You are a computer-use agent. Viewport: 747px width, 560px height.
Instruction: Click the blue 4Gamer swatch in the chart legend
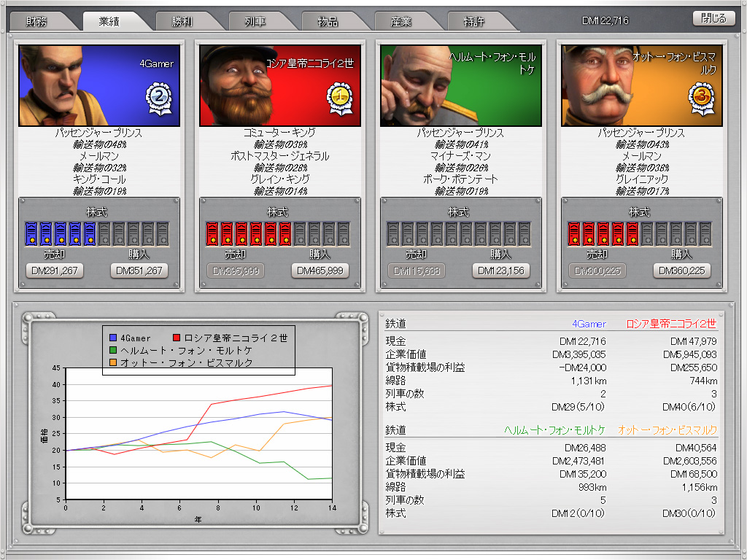click(x=113, y=338)
